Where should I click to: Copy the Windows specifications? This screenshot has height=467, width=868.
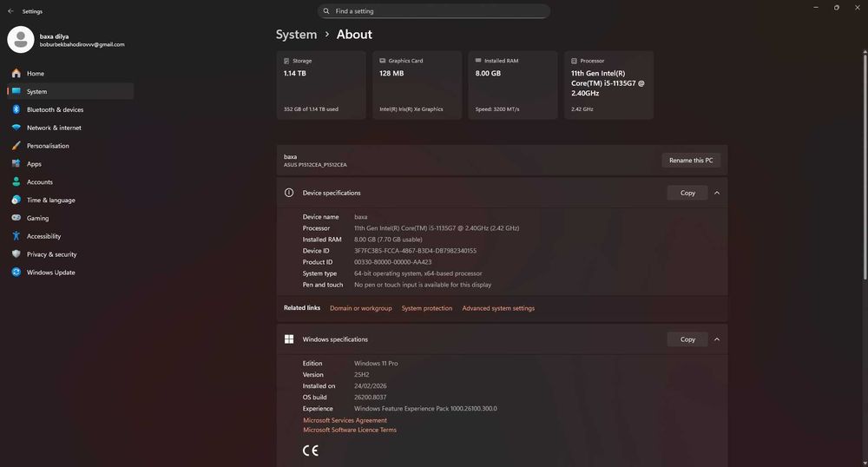coord(687,339)
